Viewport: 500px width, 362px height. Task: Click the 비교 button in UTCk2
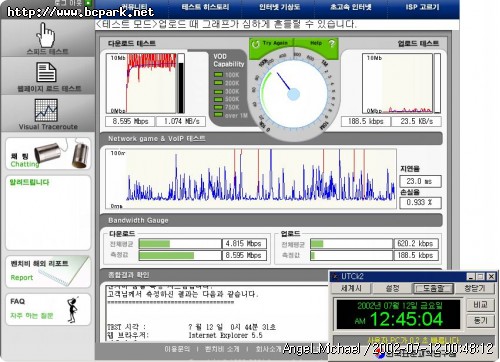click(x=480, y=305)
